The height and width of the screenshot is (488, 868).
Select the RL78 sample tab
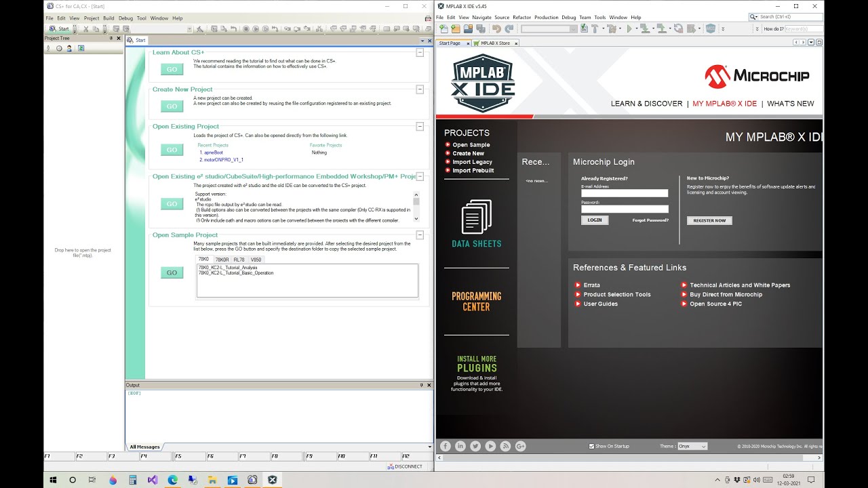239,260
